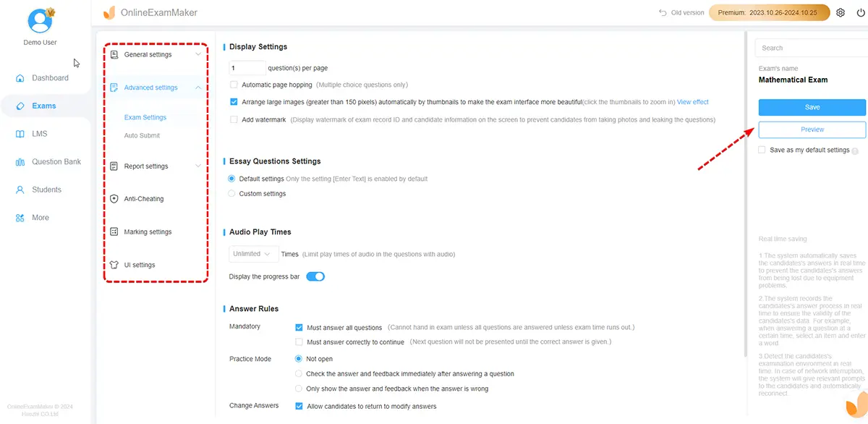This screenshot has width=868, height=424.
Task: Select Custom settings radio button
Action: coord(231,194)
